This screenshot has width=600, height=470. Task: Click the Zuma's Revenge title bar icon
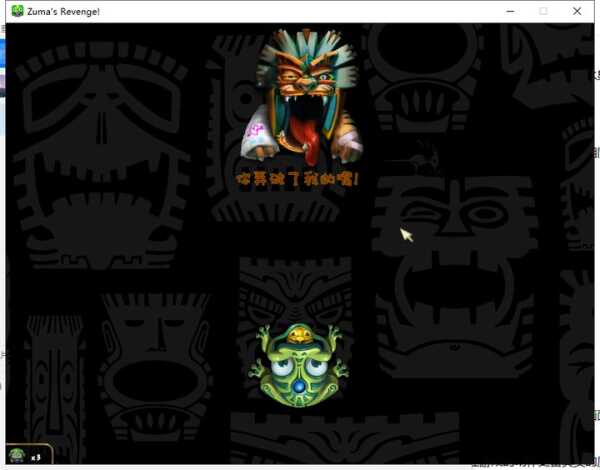(x=17, y=11)
